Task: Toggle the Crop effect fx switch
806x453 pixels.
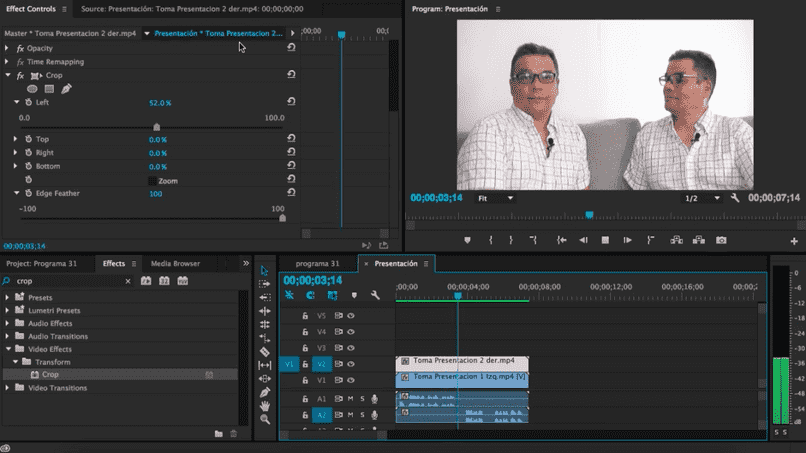Action: click(20, 76)
